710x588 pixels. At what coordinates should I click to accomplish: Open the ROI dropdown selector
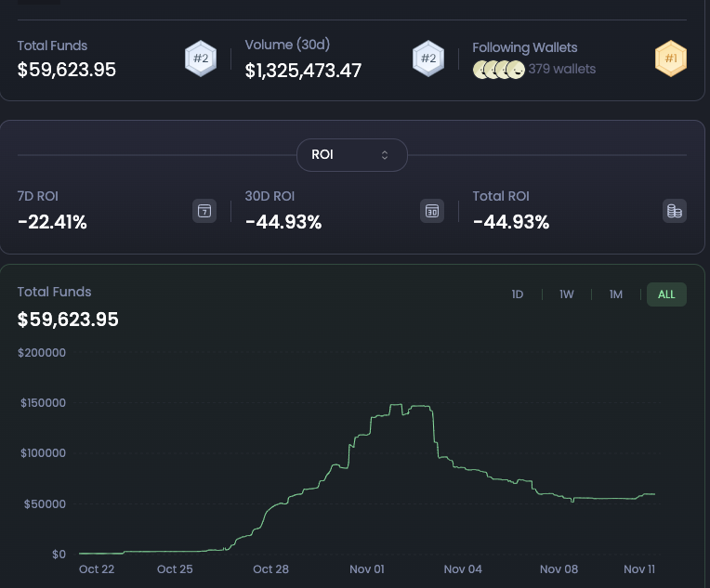pos(351,155)
